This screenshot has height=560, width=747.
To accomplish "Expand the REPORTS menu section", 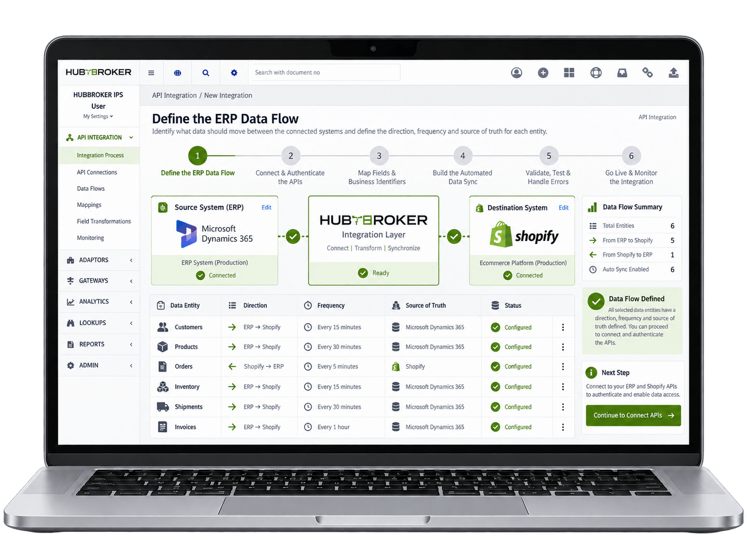I will point(99,344).
